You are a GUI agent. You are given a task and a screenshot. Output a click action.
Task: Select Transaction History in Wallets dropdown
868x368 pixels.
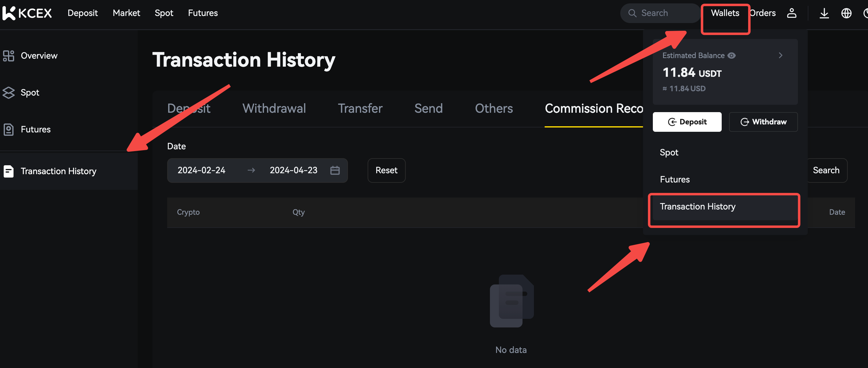[x=697, y=206]
